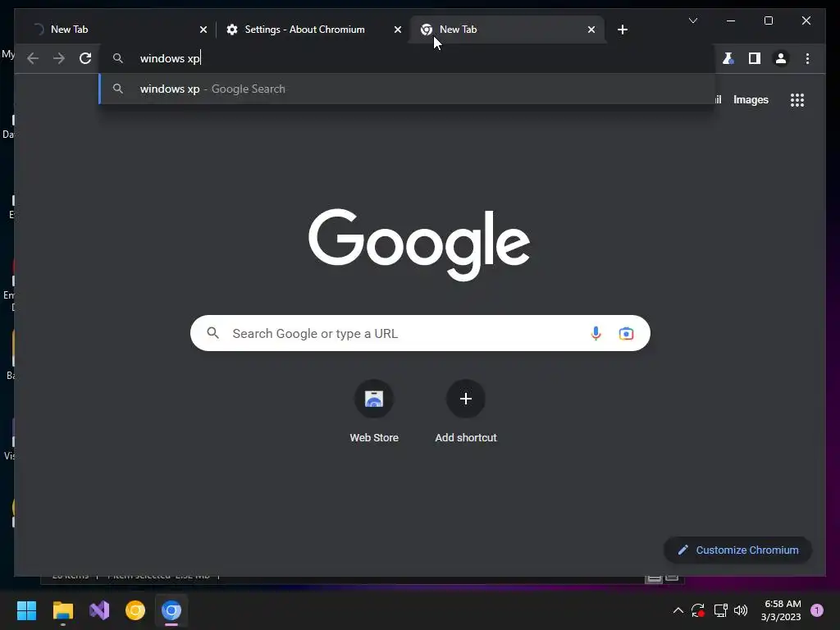Open the Windows Start menu
This screenshot has width=840, height=630.
click(x=27, y=610)
